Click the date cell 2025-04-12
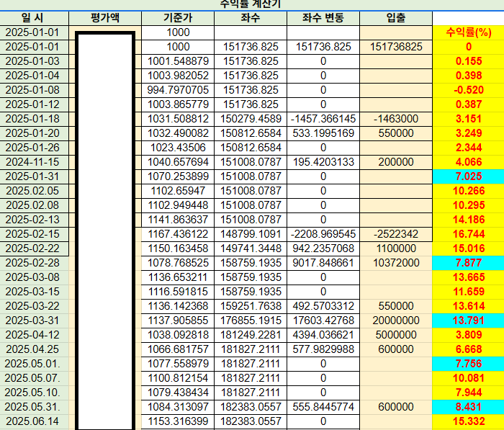This screenshot has width=504, height=430. 34,335
